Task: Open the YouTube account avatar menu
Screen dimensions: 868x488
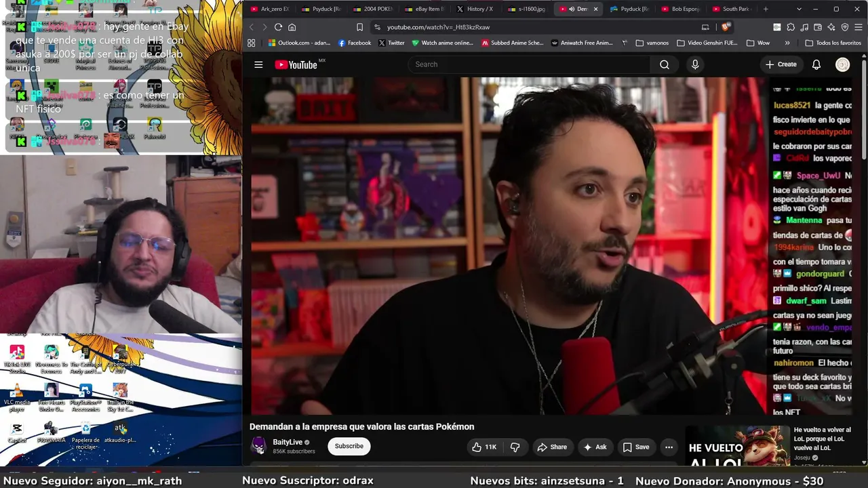Action: 843,64
